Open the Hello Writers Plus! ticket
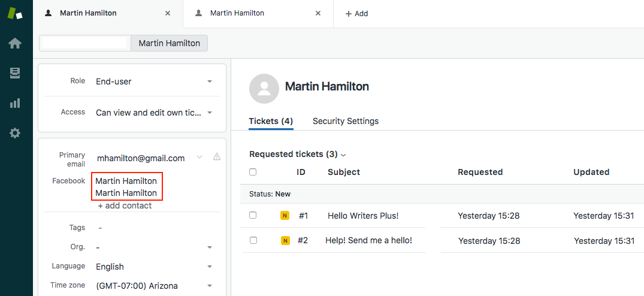Screen dimensions: 644x296 (x=363, y=216)
